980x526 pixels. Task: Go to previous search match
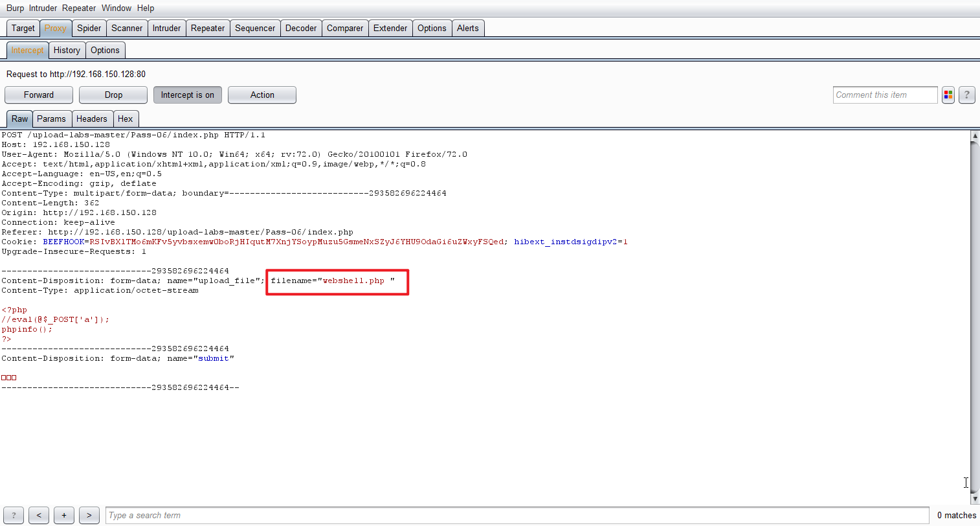(39, 515)
